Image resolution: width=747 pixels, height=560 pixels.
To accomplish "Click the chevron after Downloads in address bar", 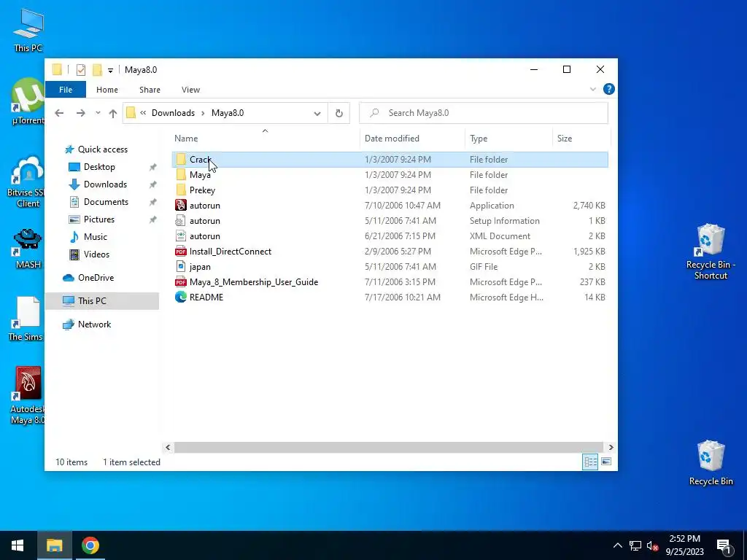I will click(203, 113).
